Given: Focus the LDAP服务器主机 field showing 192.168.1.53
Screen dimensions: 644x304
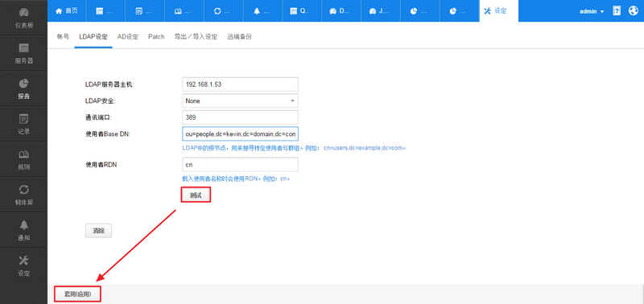Looking at the screenshot, I should [240, 84].
